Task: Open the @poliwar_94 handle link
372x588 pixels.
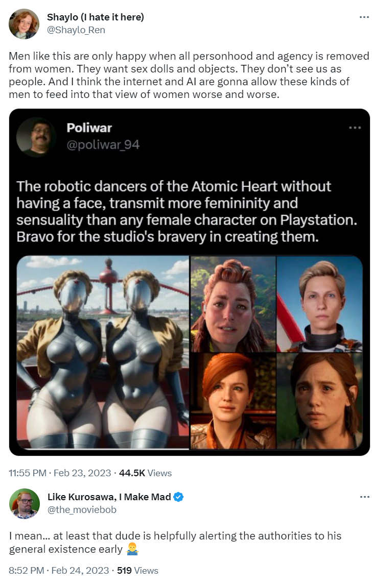Action: pyautogui.click(x=103, y=145)
